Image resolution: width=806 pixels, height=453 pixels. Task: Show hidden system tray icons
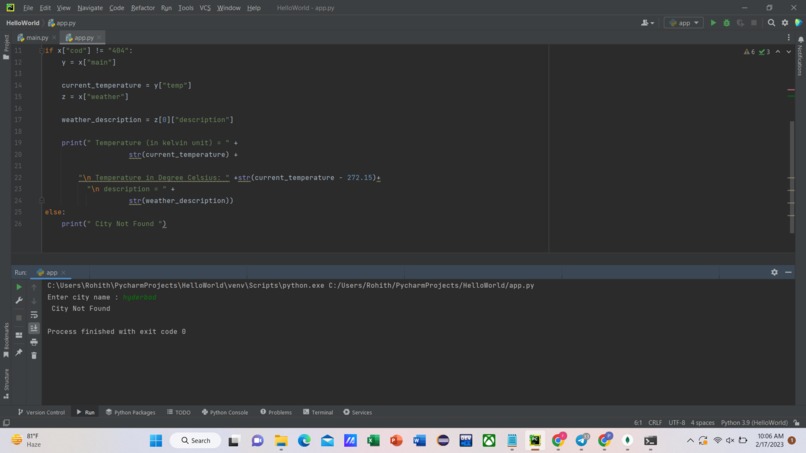coord(690,441)
